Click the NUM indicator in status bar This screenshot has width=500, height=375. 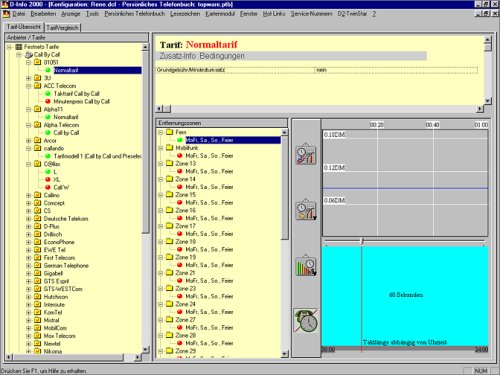481,371
